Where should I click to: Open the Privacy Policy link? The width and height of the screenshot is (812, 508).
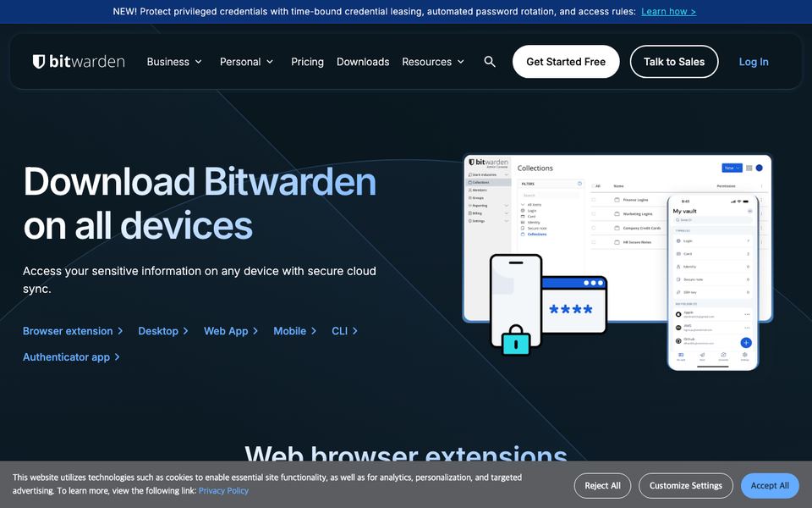click(x=223, y=490)
